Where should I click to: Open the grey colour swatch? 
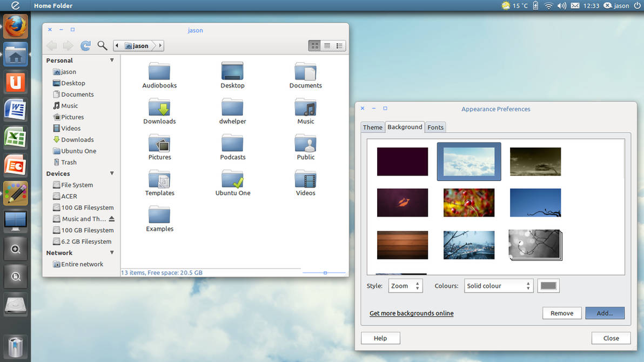(548, 286)
